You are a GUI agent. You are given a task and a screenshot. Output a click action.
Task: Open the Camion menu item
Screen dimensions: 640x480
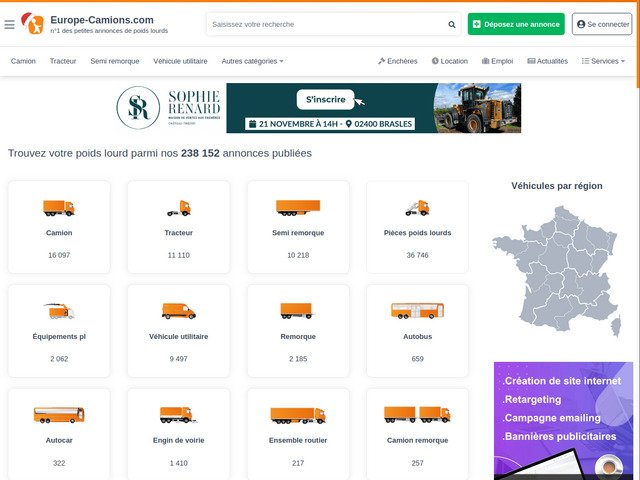[23, 61]
